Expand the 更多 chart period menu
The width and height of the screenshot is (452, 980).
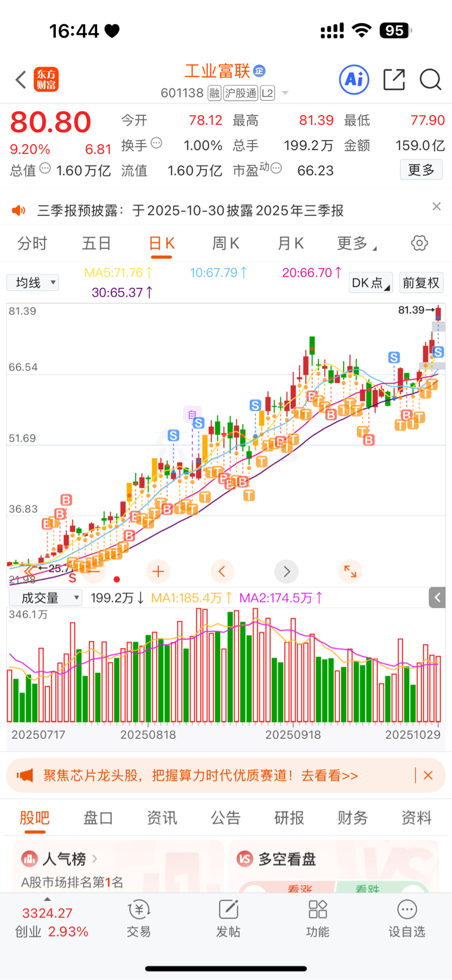pos(357,243)
